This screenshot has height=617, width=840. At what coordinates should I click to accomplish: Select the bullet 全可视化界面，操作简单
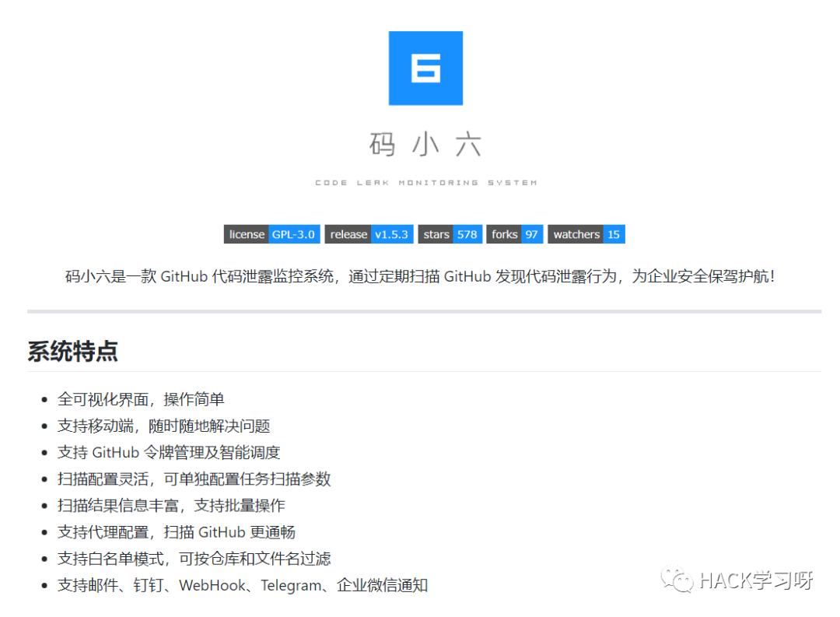tap(141, 399)
